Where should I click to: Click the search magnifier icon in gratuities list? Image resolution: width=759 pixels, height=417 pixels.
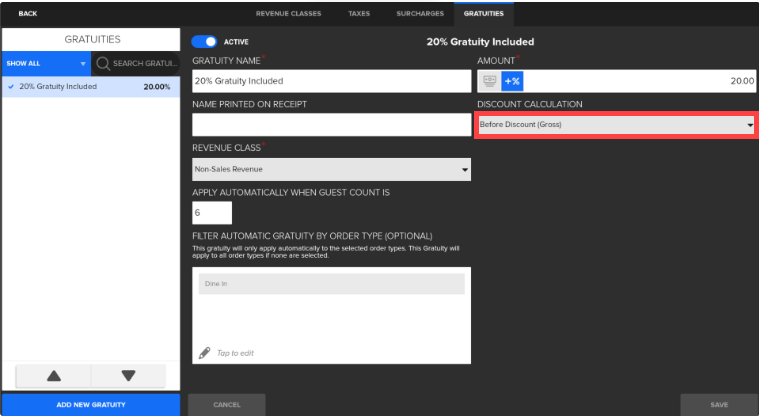click(103, 64)
